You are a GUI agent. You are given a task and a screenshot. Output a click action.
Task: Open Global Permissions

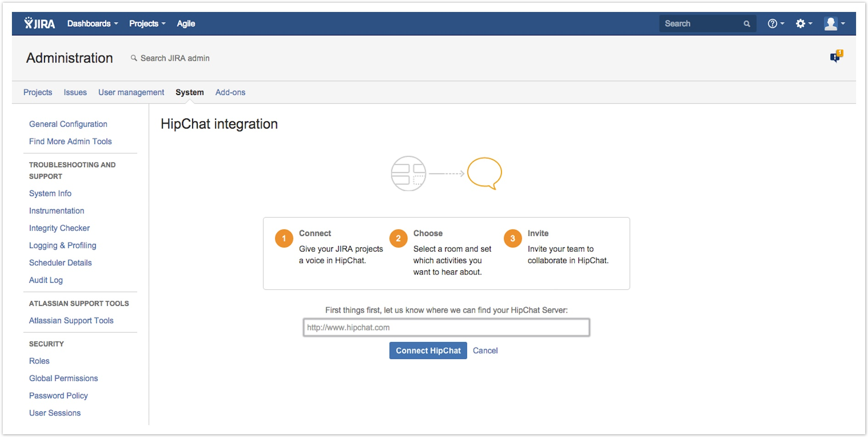[x=63, y=378]
